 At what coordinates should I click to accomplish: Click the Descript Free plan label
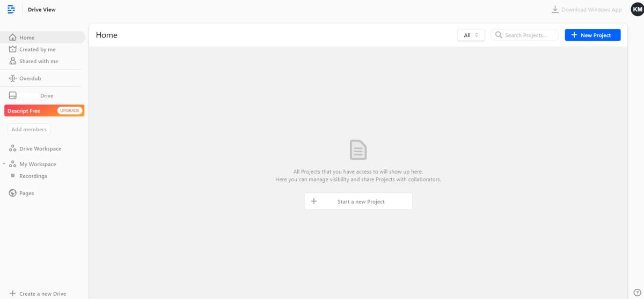24,111
